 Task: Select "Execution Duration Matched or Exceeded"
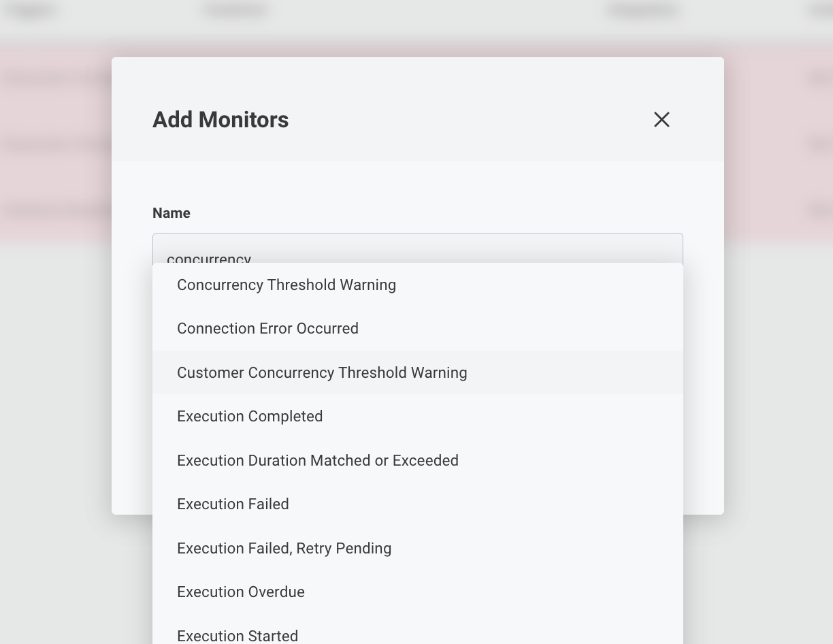[x=317, y=460]
